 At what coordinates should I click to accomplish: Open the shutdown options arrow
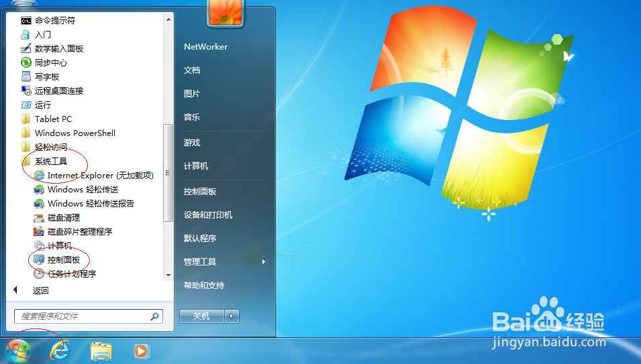click(x=232, y=316)
